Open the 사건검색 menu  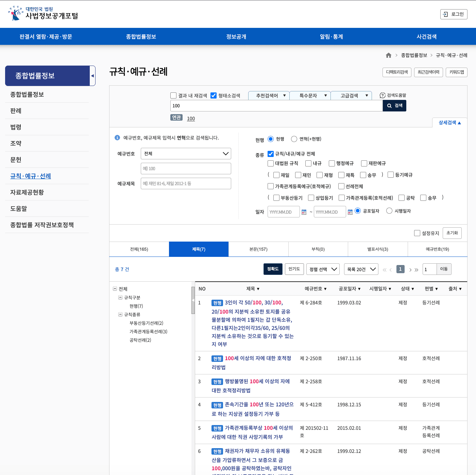(427, 36)
